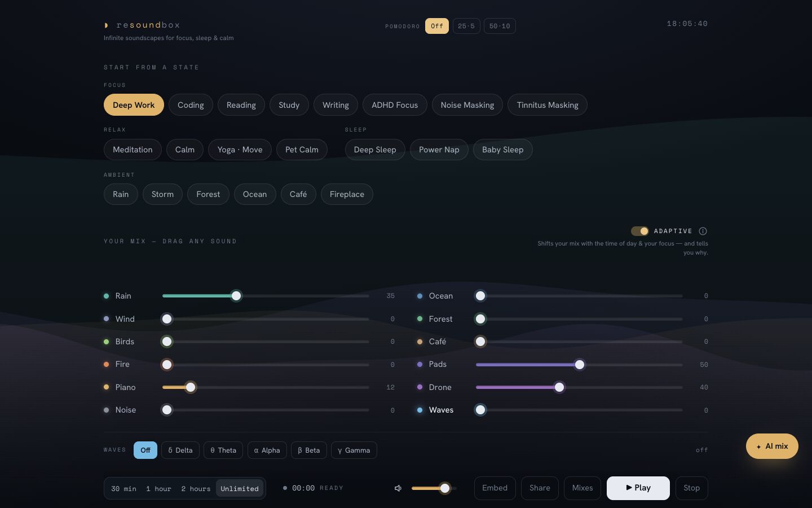The width and height of the screenshot is (812, 508).
Task: Mute using the volume speaker icon
Action: [x=398, y=488]
